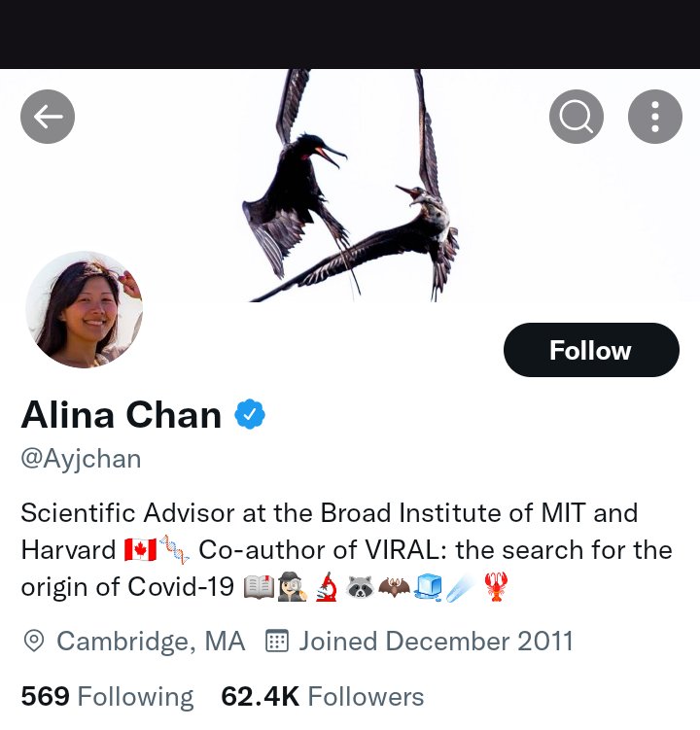Open the three-dot more options menu
This screenshot has height=730, width=700.
point(654,118)
